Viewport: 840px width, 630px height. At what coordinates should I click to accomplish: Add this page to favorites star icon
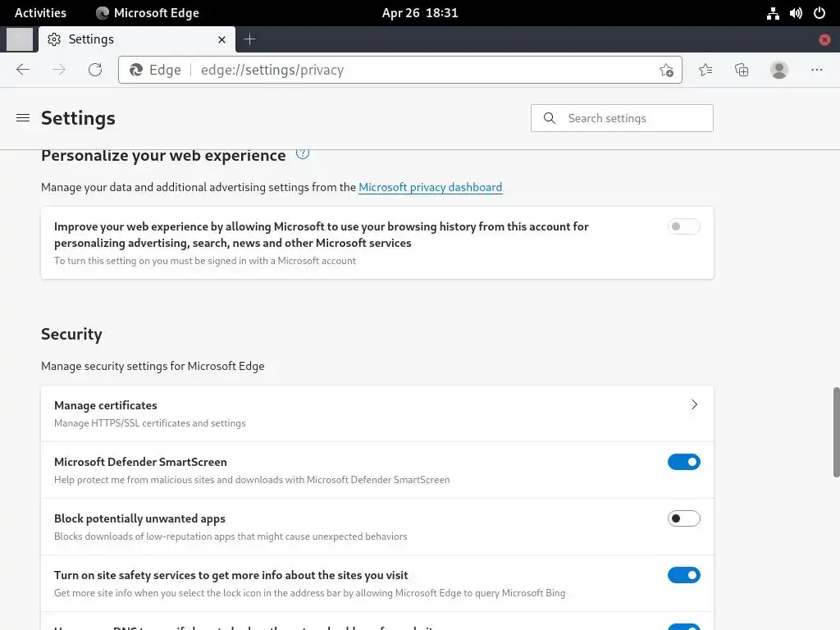click(x=666, y=71)
